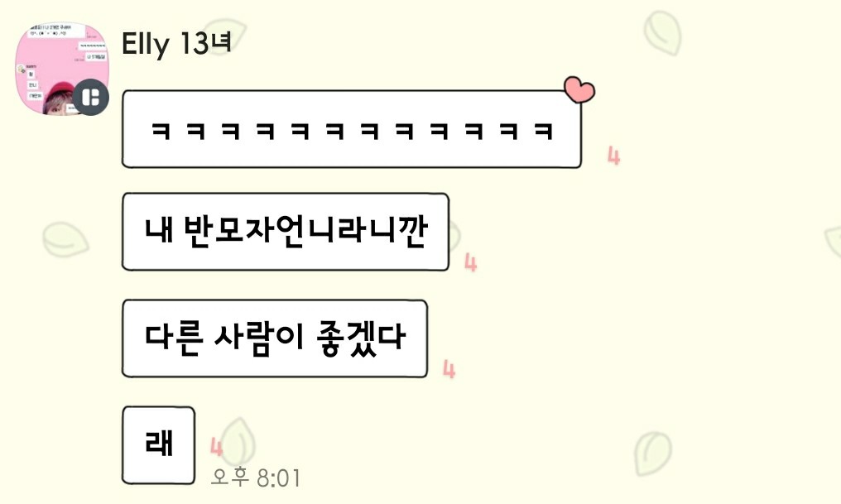Select the sender name Elly 13녀
Viewport: 841px width, 504px height.
176,43
